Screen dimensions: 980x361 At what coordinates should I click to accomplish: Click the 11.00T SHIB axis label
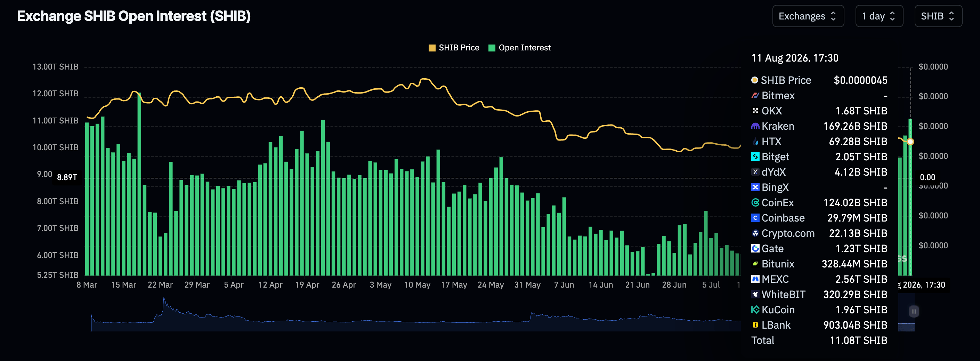coord(56,120)
